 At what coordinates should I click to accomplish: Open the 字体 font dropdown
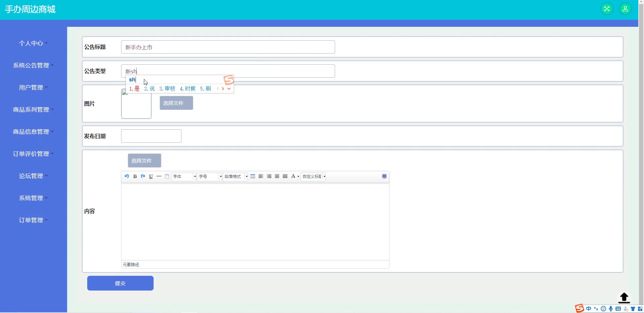[x=184, y=176]
